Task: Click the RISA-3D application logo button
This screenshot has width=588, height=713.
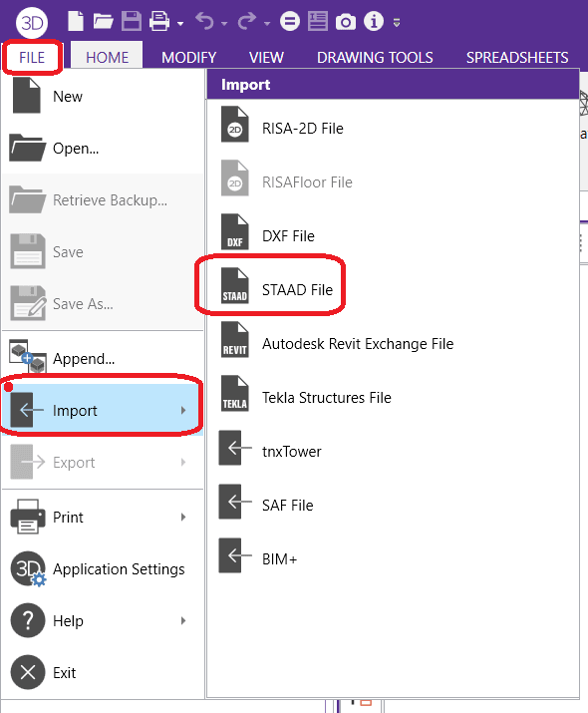Action: click(32, 22)
